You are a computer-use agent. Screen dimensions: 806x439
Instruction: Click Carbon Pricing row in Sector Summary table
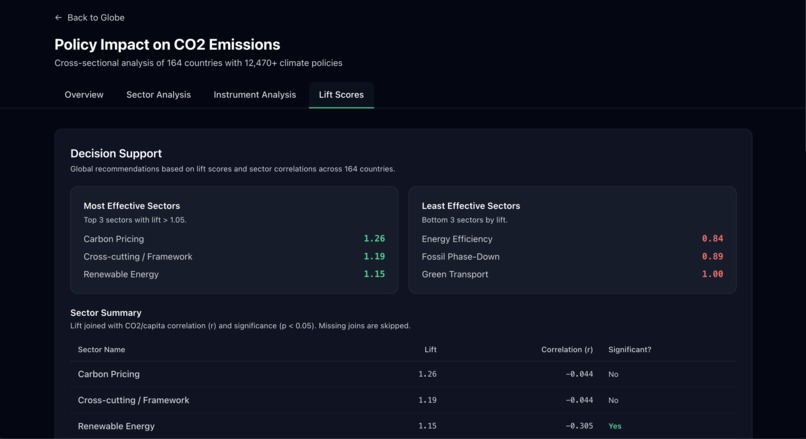[403, 374]
